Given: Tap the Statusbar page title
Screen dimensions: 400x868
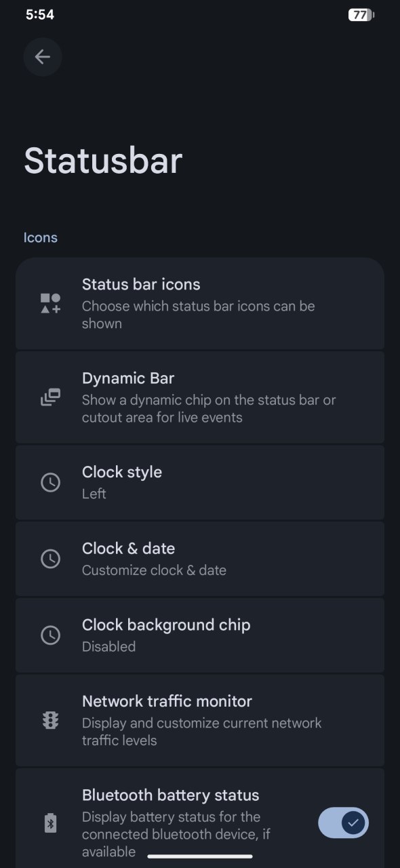Looking at the screenshot, I should [x=103, y=161].
